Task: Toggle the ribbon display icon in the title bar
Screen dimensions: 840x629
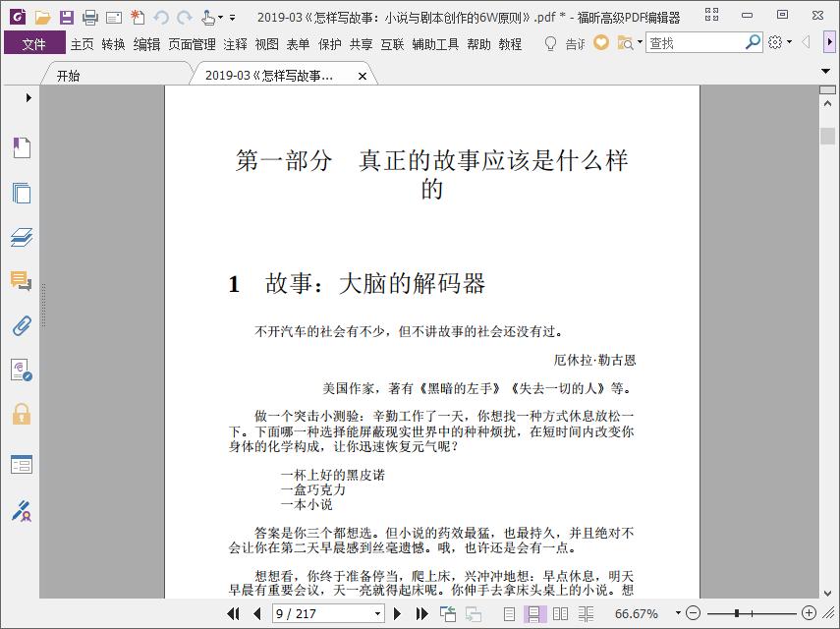Action: [711, 15]
